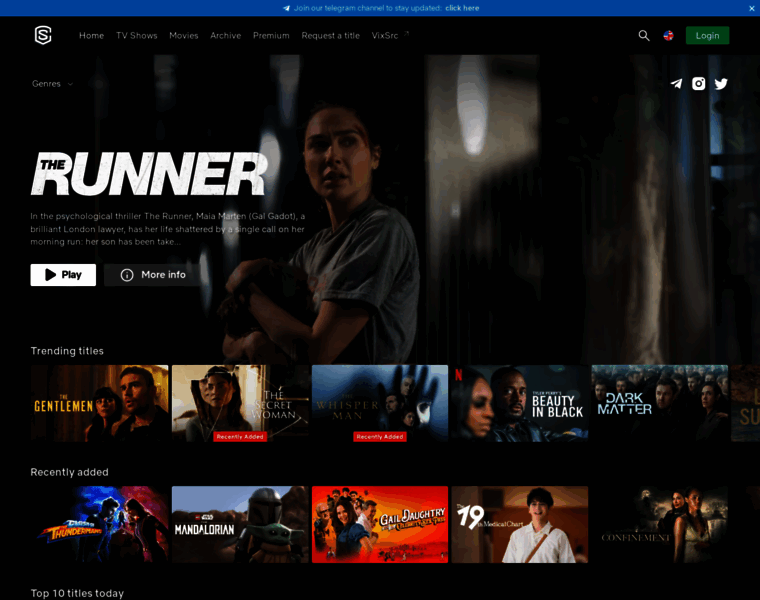Click the StreamingCommunity S logo
This screenshot has height=600, width=760.
point(43,35)
